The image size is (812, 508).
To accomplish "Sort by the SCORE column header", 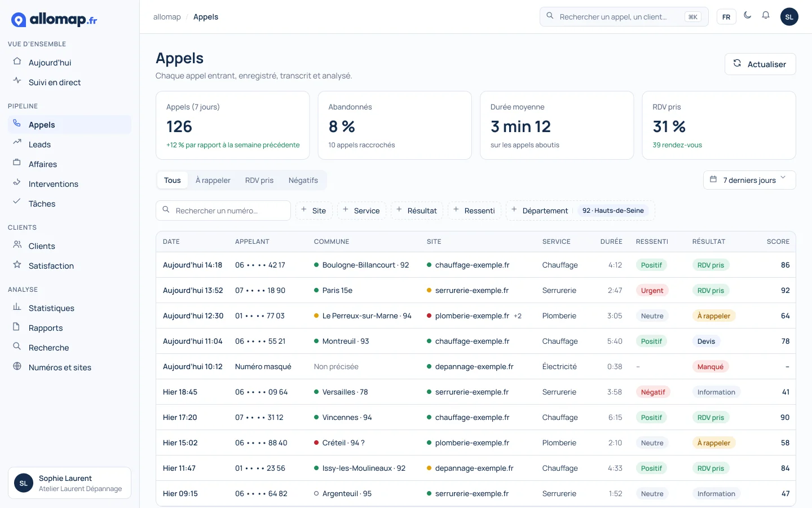I will click(x=778, y=242).
